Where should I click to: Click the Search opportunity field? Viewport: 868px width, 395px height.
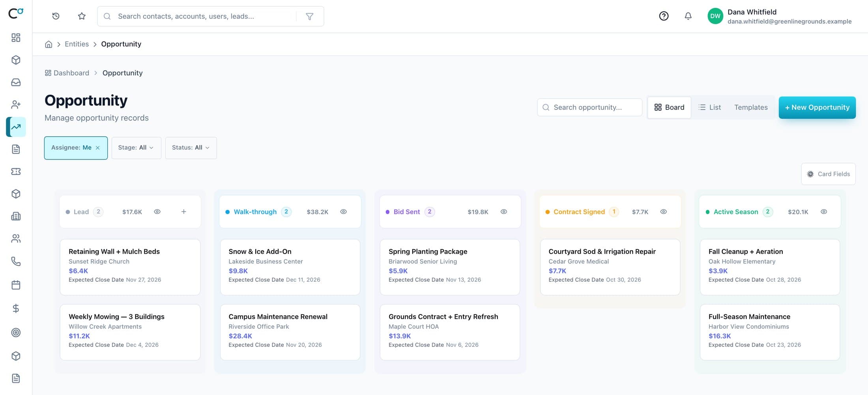[x=589, y=107]
